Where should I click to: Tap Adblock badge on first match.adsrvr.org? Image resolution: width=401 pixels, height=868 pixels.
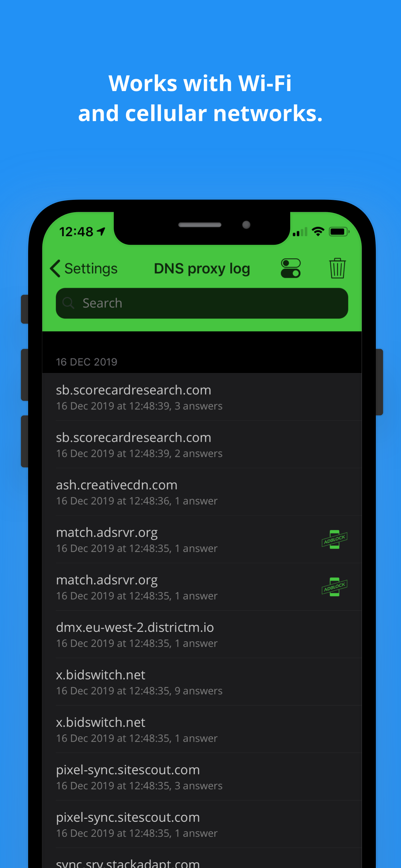[334, 539]
